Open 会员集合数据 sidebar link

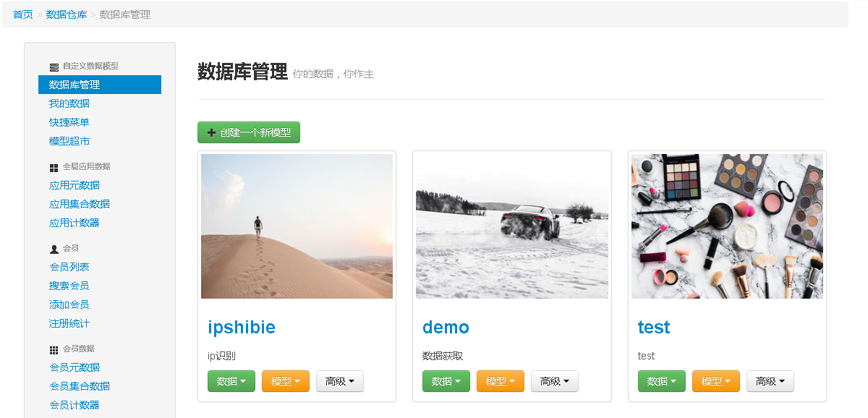point(80,386)
